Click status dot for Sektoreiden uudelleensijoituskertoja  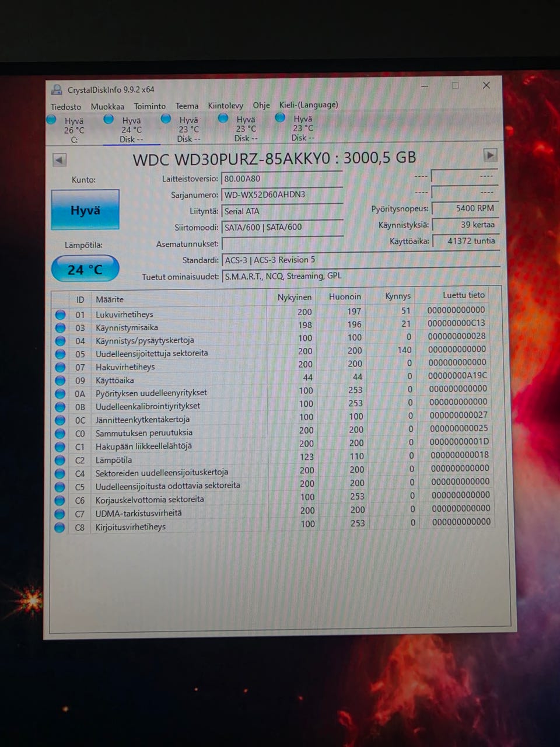click(x=60, y=474)
